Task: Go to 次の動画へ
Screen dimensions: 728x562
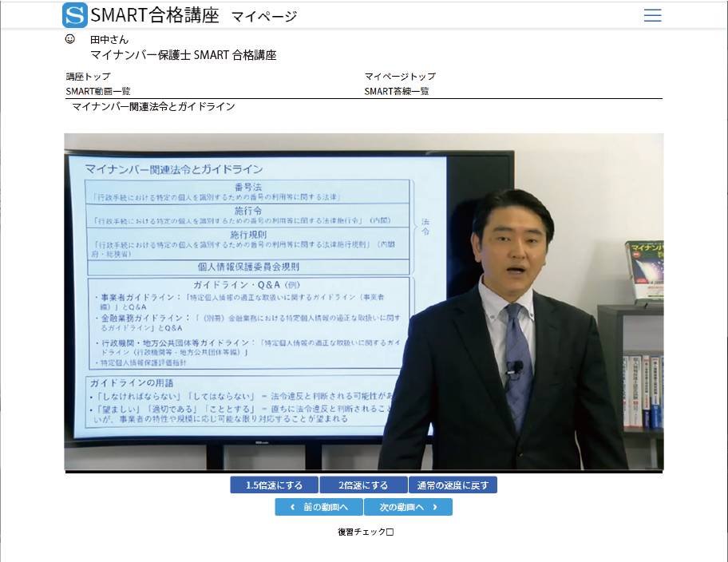Action: 408,507
